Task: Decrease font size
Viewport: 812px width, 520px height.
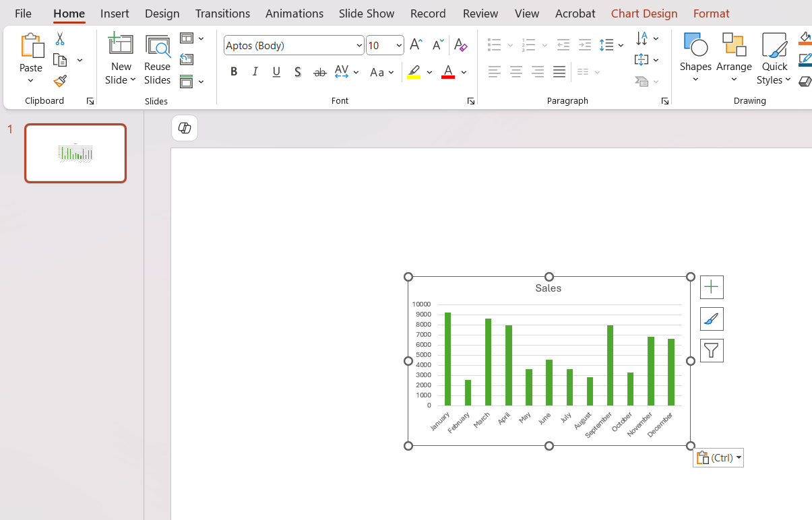Action: pos(437,45)
